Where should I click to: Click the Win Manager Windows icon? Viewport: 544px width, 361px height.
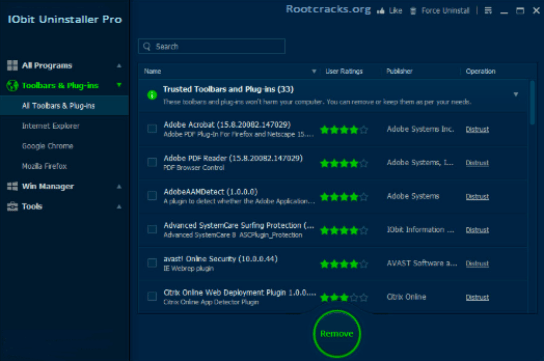[x=12, y=186]
